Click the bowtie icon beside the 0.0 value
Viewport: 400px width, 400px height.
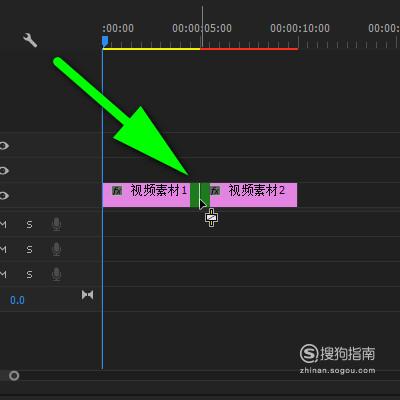pyautogui.click(x=87, y=295)
